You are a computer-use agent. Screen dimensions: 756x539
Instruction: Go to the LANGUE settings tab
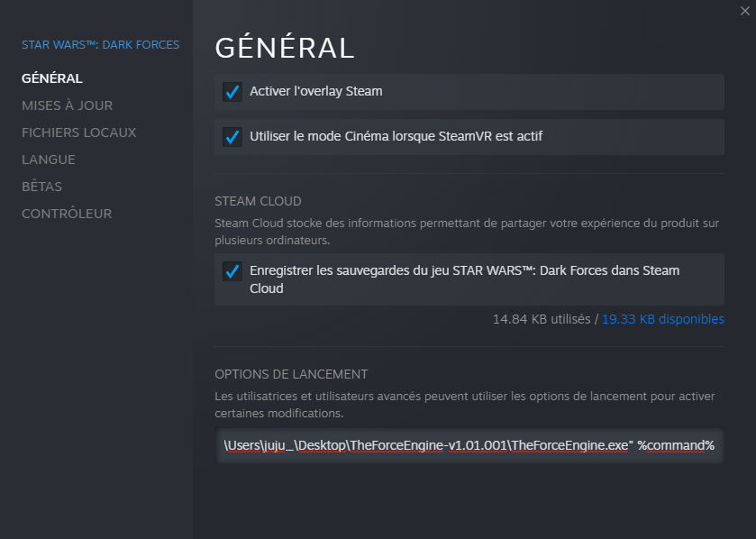49,160
